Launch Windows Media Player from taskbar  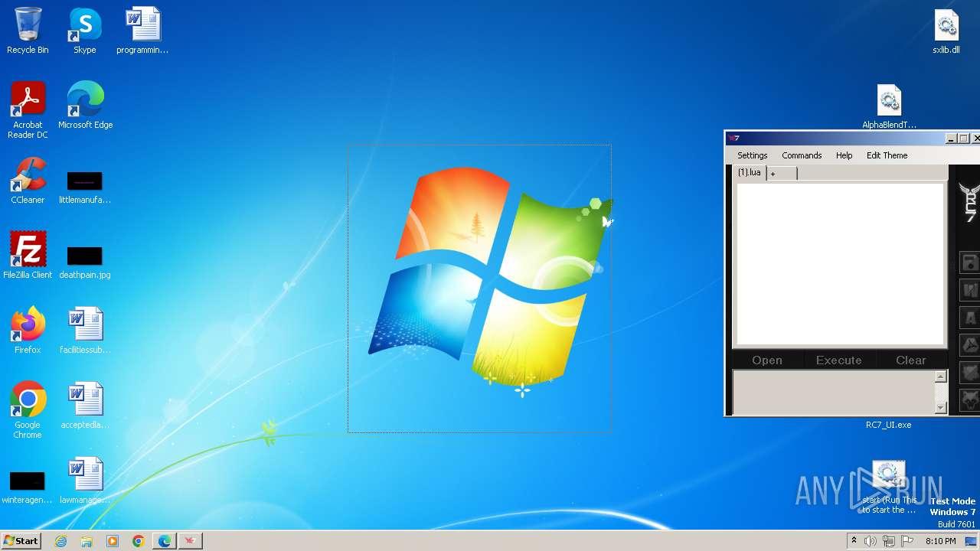[x=113, y=541]
